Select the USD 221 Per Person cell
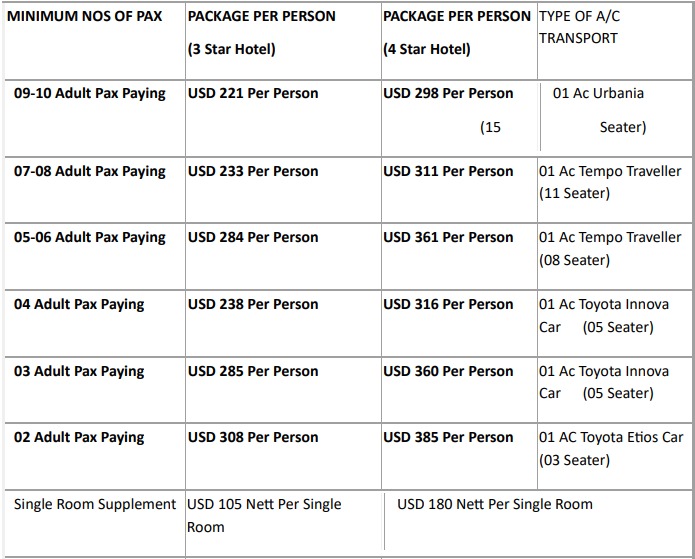This screenshot has height=559, width=695. [253, 93]
